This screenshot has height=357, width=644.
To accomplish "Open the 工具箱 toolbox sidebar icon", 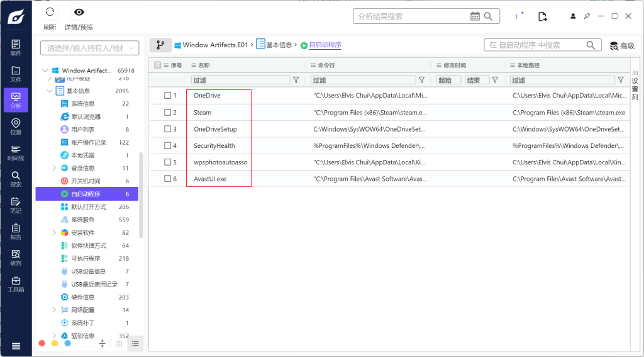I will (16, 284).
